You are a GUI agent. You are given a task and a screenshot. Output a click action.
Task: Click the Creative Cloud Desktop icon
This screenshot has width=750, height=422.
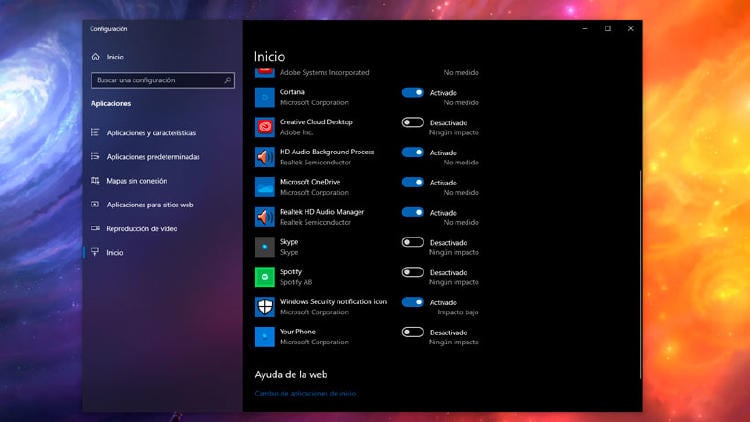pos(264,127)
